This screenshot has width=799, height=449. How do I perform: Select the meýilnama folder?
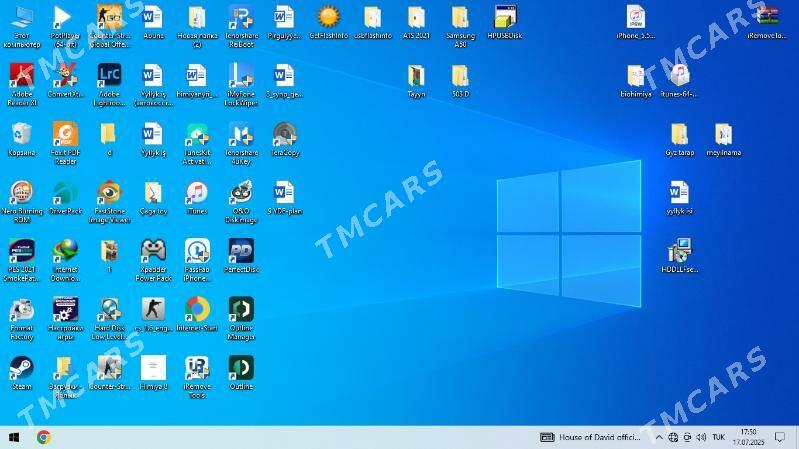coord(723,139)
